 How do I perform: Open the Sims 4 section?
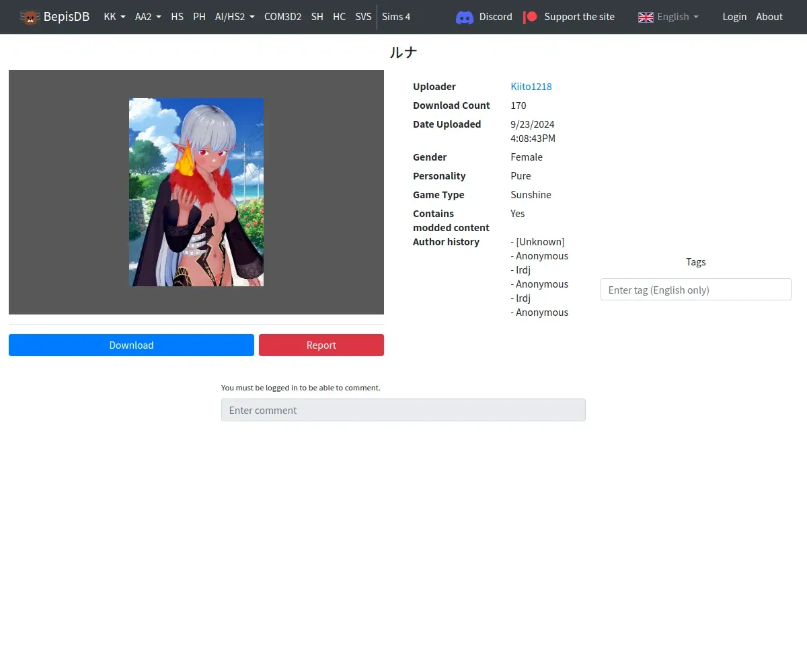[x=396, y=17]
